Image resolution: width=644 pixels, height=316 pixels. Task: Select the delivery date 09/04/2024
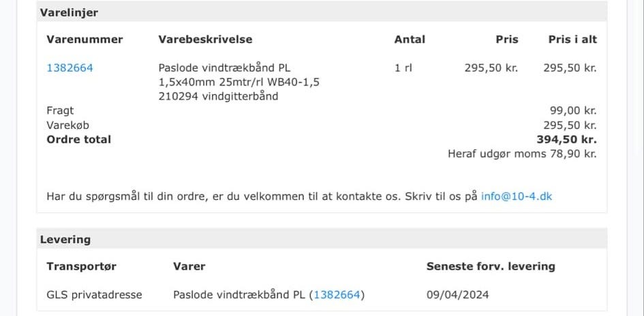[457, 295]
